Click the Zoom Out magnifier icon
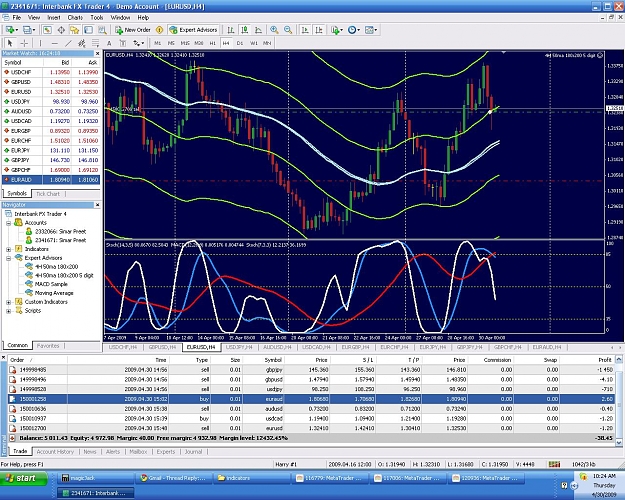This screenshot has height=500, width=625. point(288,30)
